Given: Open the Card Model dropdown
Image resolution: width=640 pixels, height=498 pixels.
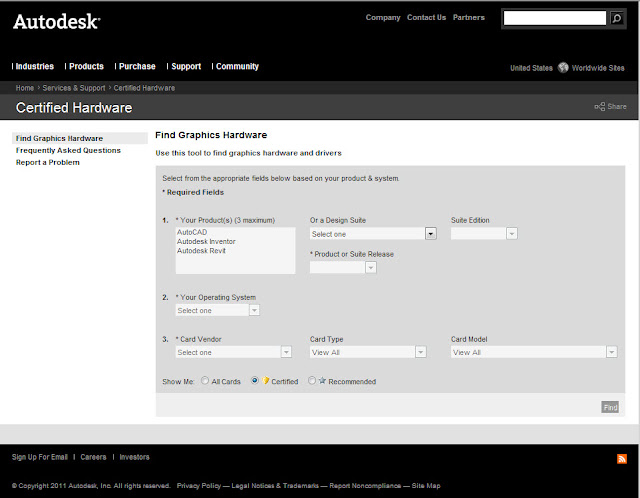Looking at the screenshot, I should 534,352.
